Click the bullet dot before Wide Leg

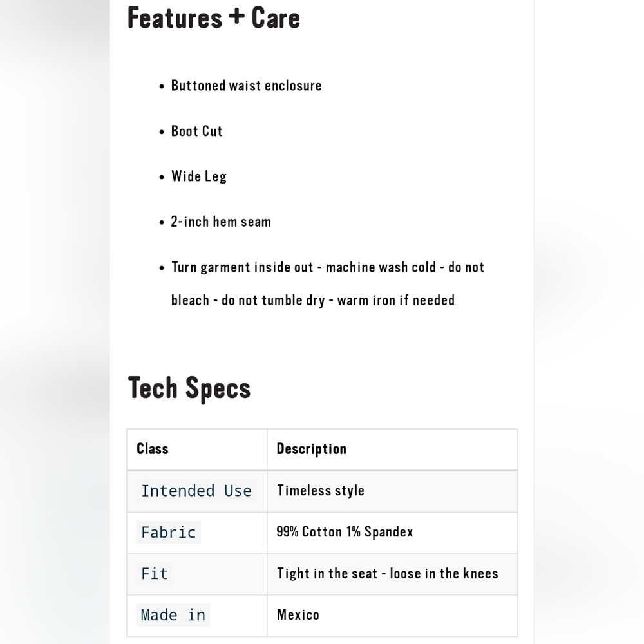(x=162, y=178)
